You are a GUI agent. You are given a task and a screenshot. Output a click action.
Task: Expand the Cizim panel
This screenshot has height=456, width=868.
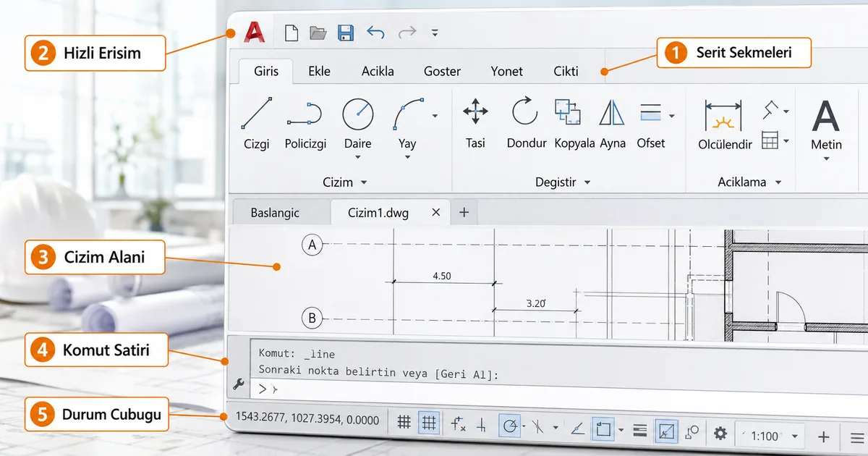pos(345,182)
